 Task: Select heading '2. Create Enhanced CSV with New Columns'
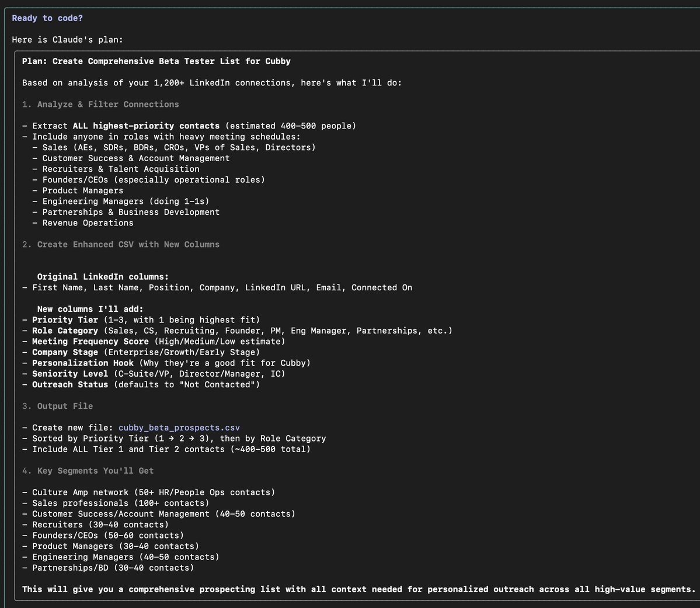[x=121, y=244]
